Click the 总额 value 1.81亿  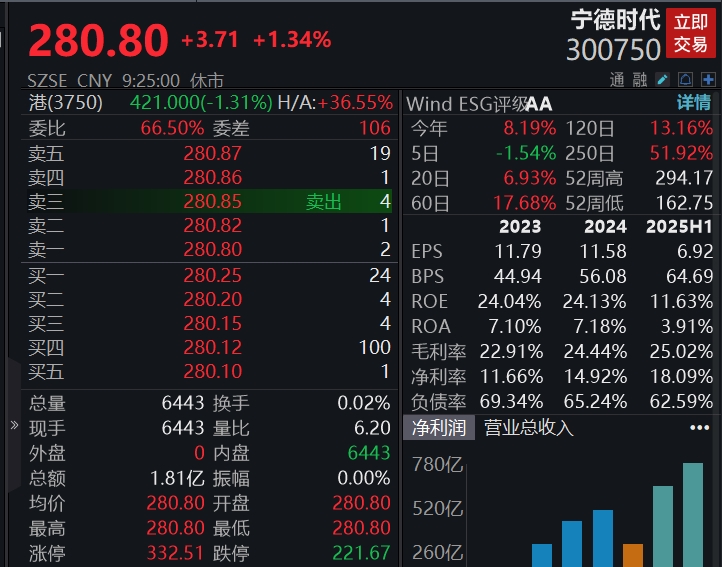click(177, 478)
